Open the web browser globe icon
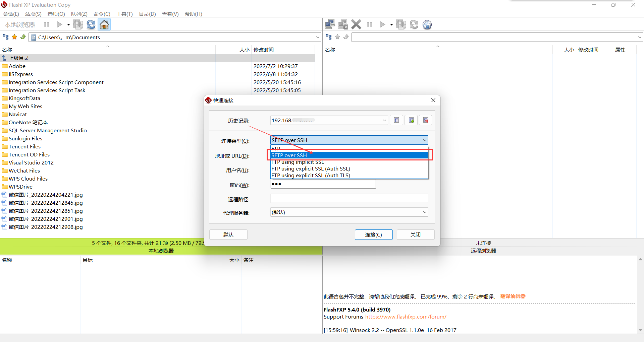The height and width of the screenshot is (342, 644). point(427,24)
